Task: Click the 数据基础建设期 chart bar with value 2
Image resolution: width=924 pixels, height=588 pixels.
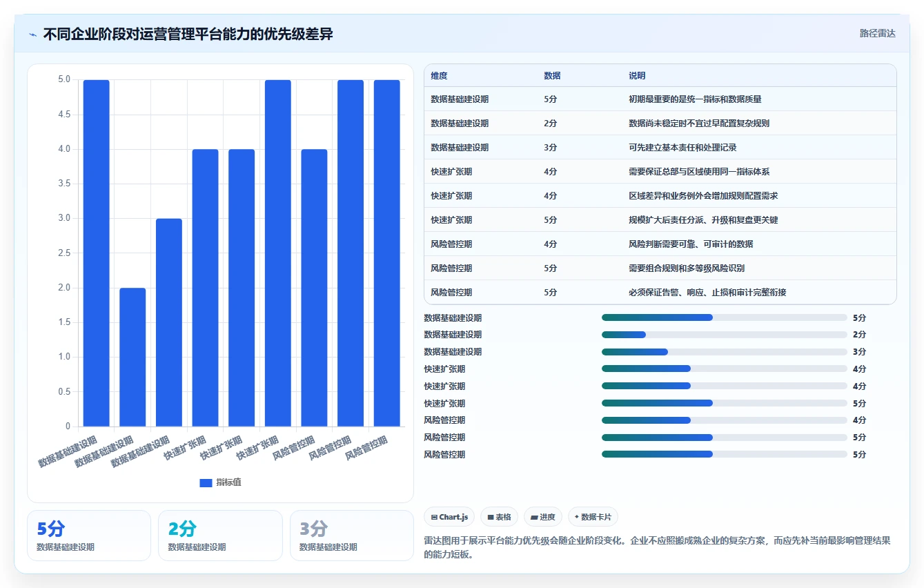Action: tap(132, 357)
